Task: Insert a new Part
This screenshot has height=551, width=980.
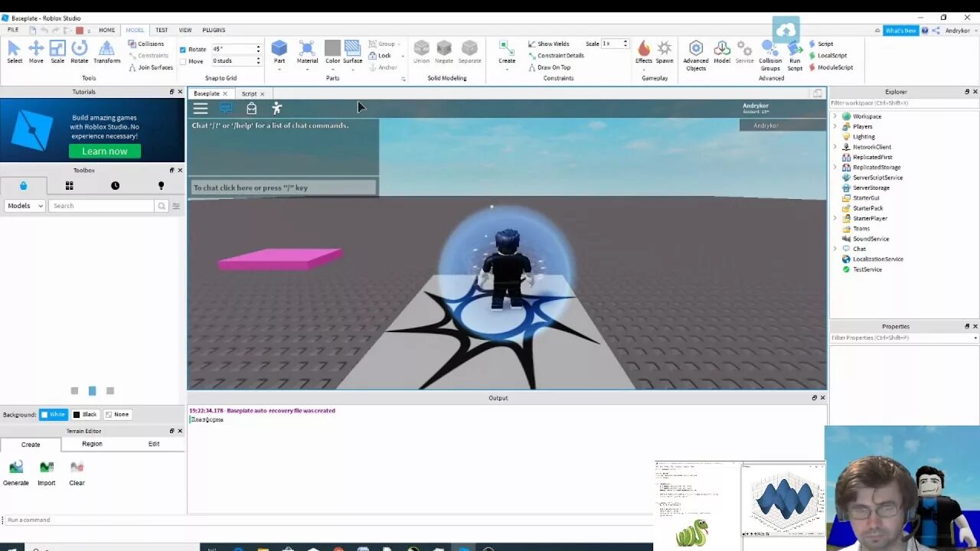Action: [x=279, y=51]
